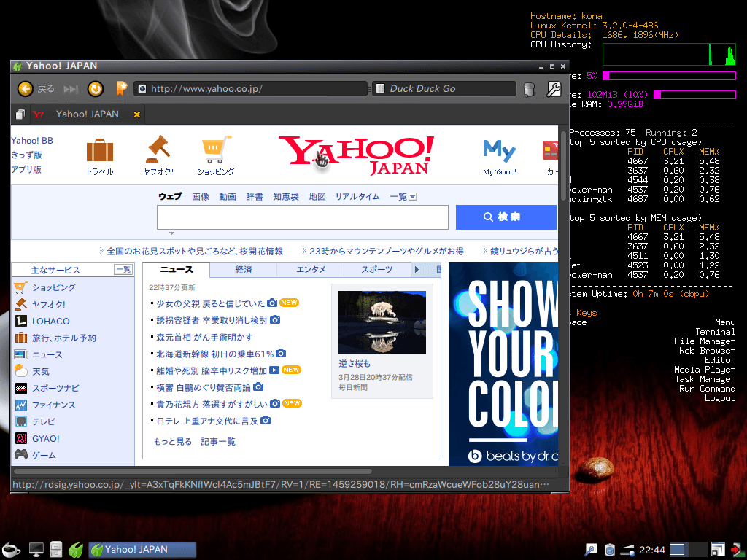The width and height of the screenshot is (747, 560).
Task: Open the もっと見る link
Action: click(x=172, y=442)
